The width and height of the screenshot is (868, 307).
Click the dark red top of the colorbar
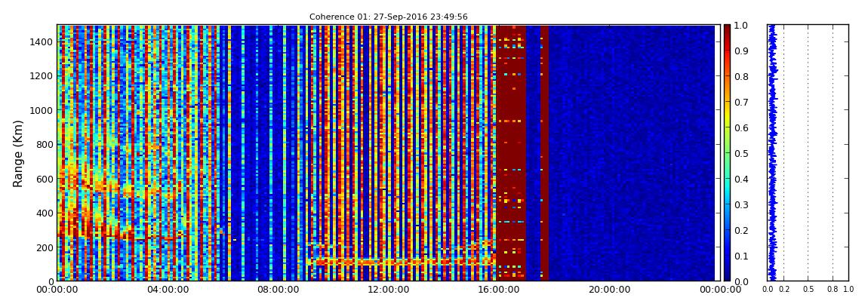(x=727, y=30)
